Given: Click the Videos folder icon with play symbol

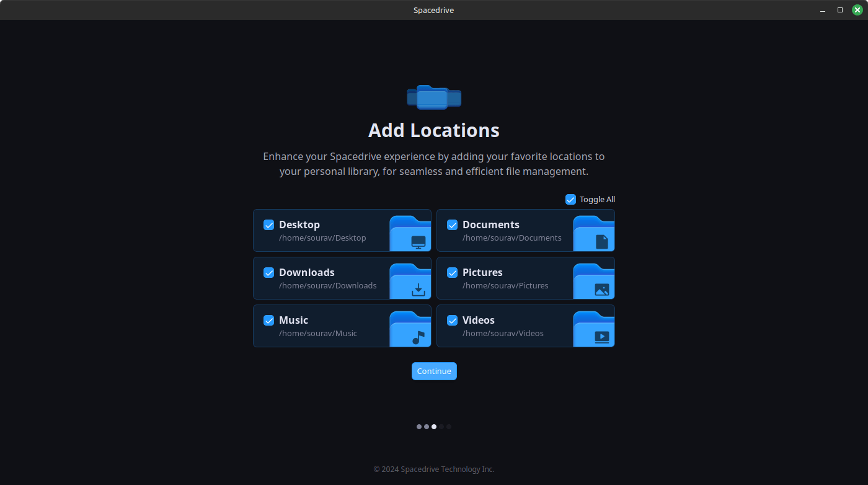Looking at the screenshot, I should (x=594, y=329).
